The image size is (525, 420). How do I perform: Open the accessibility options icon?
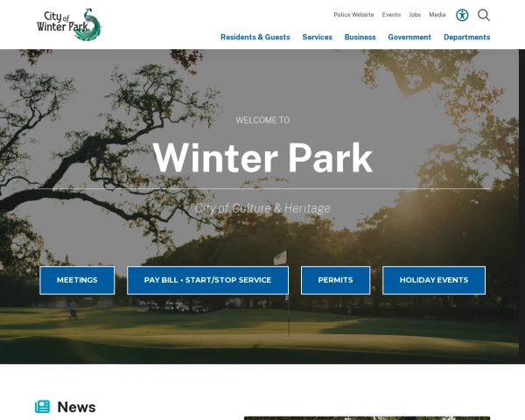pyautogui.click(x=462, y=15)
